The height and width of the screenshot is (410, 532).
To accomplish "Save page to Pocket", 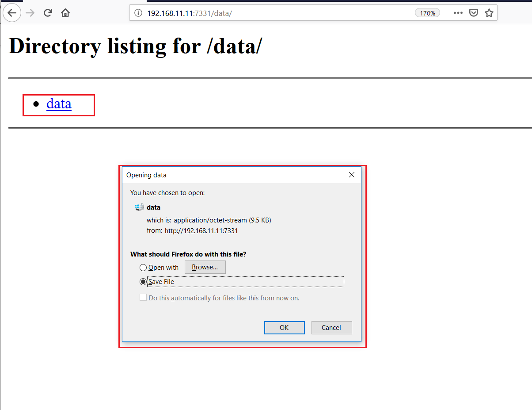I will pos(473,13).
